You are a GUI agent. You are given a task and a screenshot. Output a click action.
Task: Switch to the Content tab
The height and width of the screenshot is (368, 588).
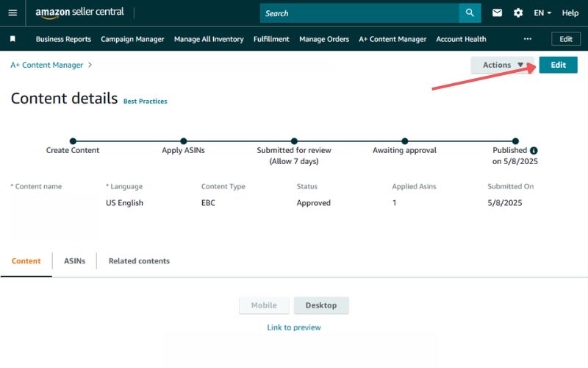26,261
